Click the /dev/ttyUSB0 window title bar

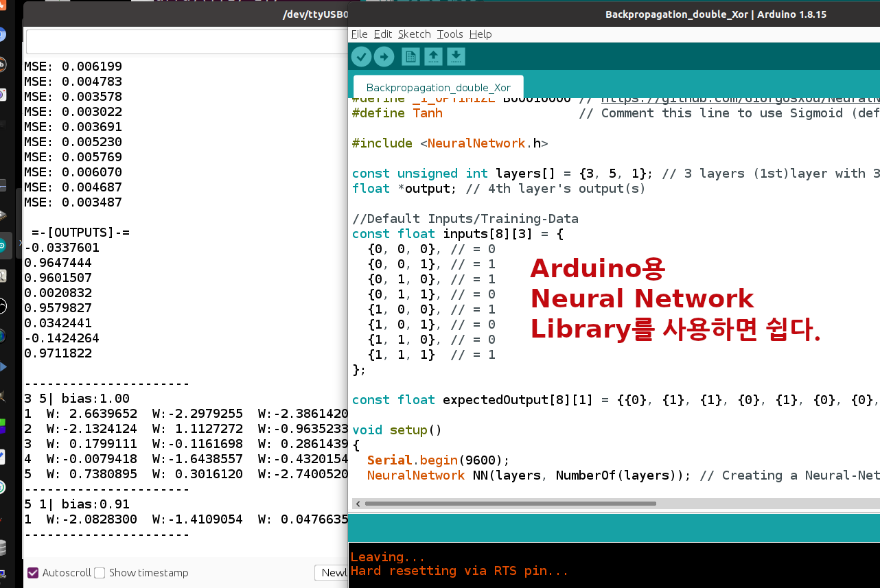tap(186, 14)
